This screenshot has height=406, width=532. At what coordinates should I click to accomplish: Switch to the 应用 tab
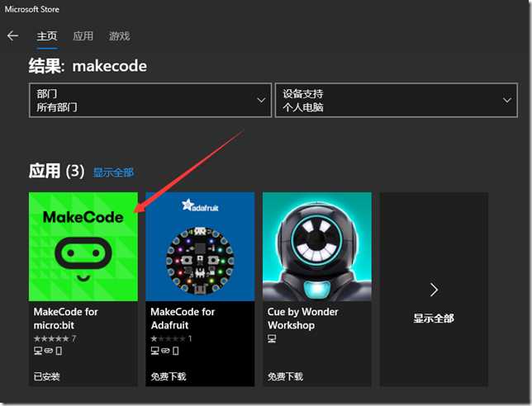[83, 35]
